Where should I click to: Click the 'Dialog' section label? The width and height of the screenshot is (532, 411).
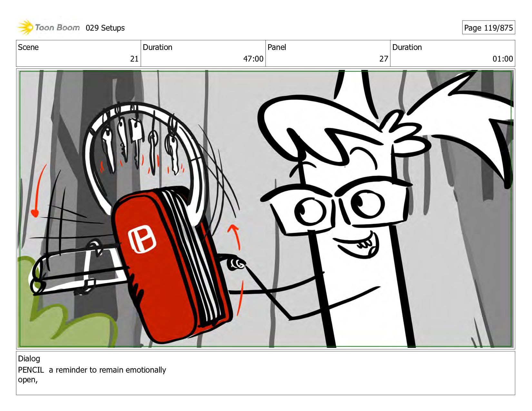(x=29, y=359)
